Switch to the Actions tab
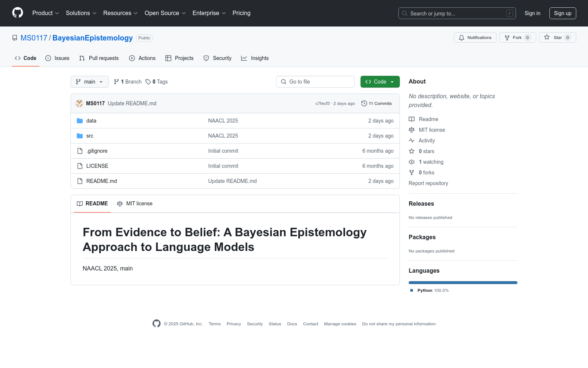Image resolution: width=588 pixels, height=368 pixels. 142,58
